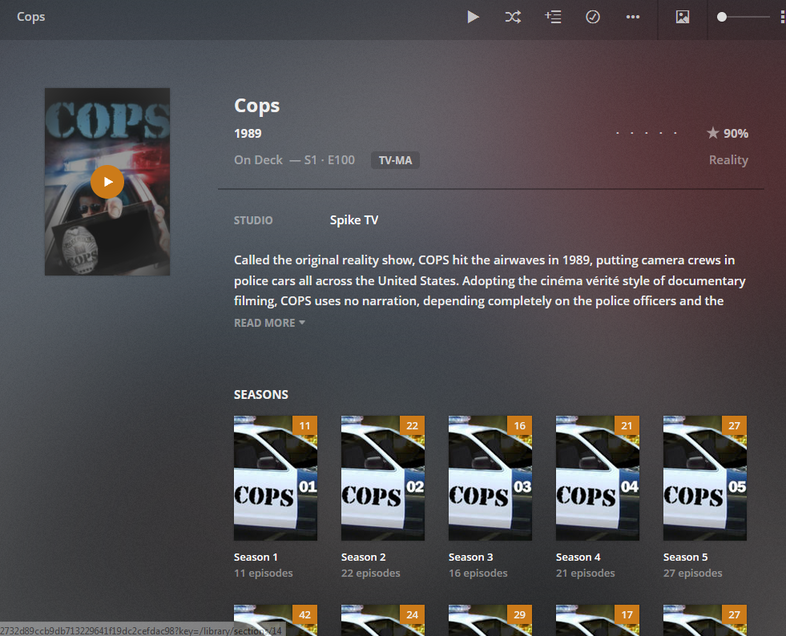Open the Season 3 thumbnail

click(x=490, y=478)
